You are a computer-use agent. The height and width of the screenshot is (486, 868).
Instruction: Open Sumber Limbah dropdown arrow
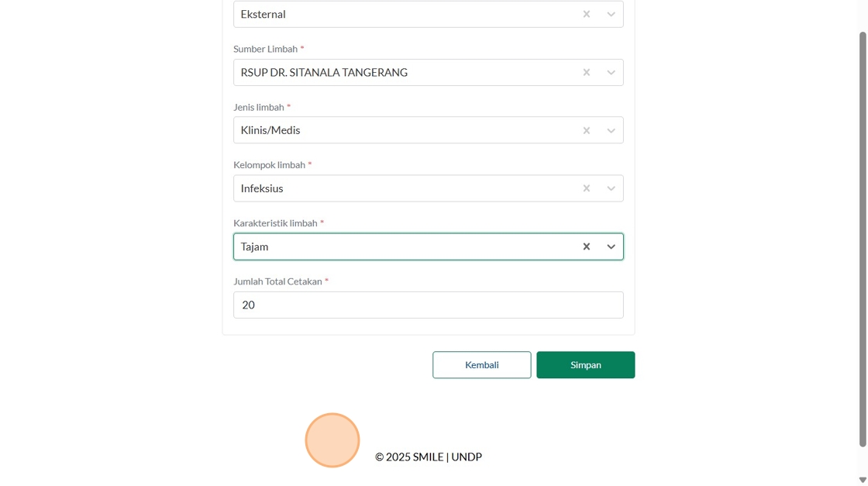click(611, 72)
